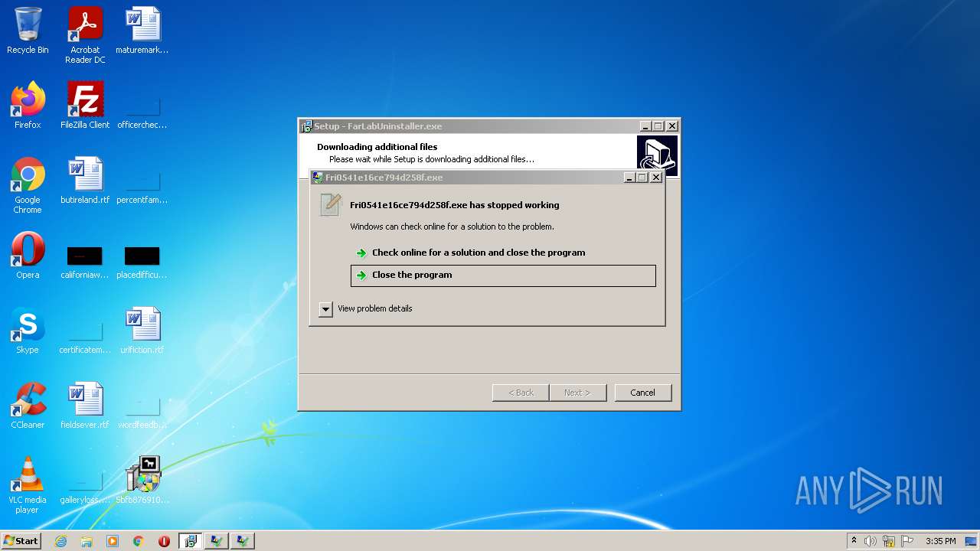The image size is (980, 551).
Task: Open the volume speaker tray icon
Action: [871, 541]
